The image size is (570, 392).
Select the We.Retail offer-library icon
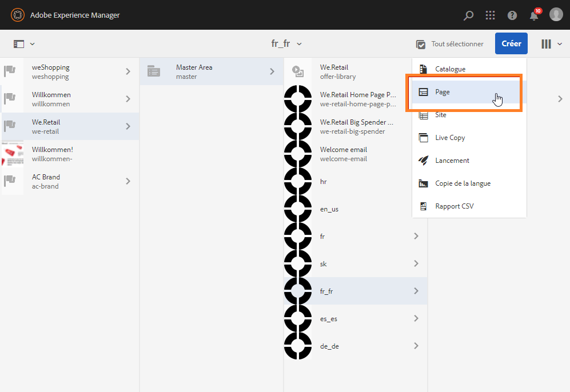(298, 71)
